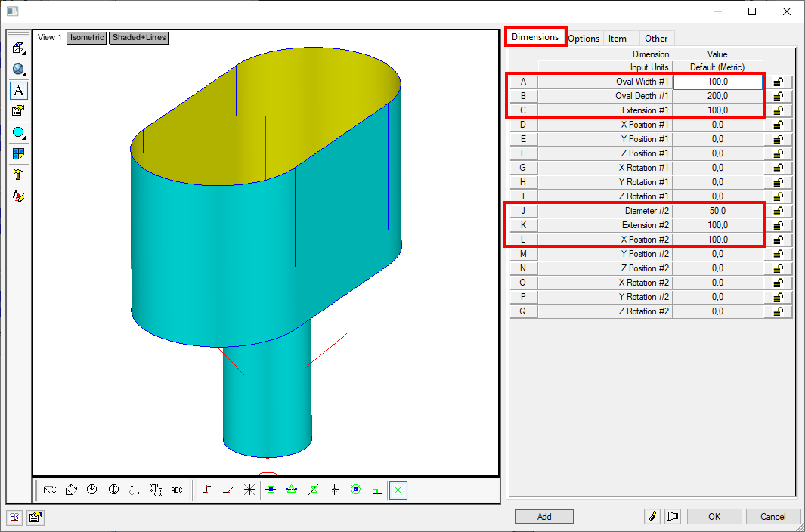Screen dimensions: 805x532
Task: Switch to the Options tab
Action: pos(584,37)
